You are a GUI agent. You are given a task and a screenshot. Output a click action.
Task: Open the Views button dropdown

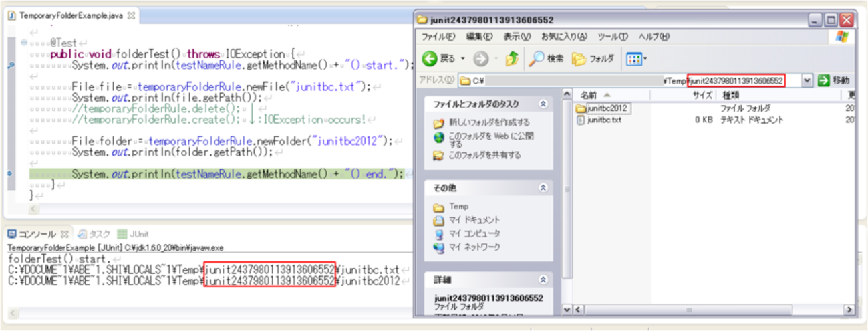(636, 59)
